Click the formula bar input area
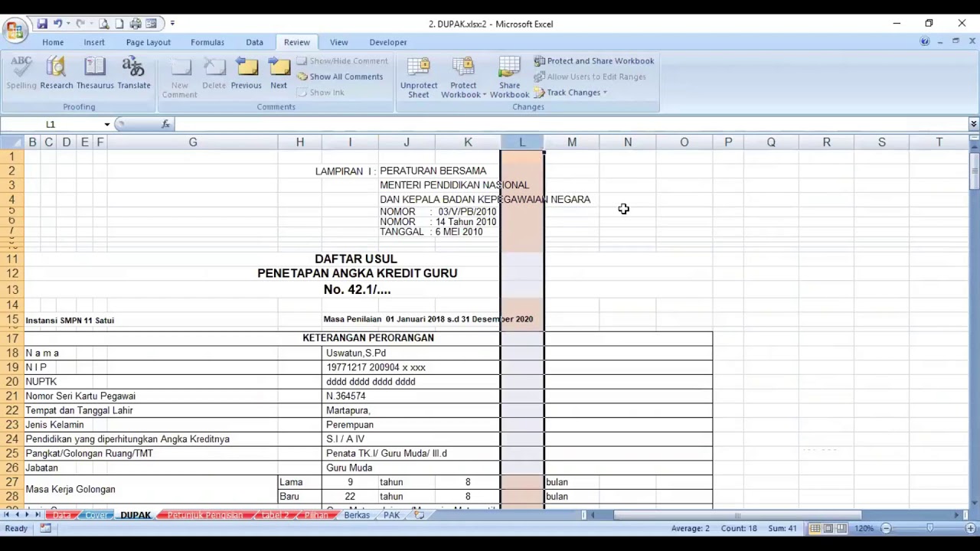 pyautogui.click(x=570, y=124)
